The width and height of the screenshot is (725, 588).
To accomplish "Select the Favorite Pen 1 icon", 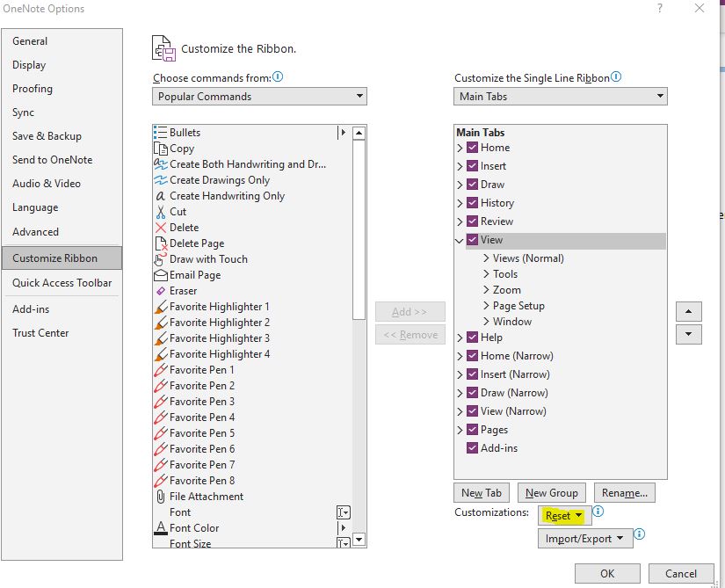I will (161, 370).
